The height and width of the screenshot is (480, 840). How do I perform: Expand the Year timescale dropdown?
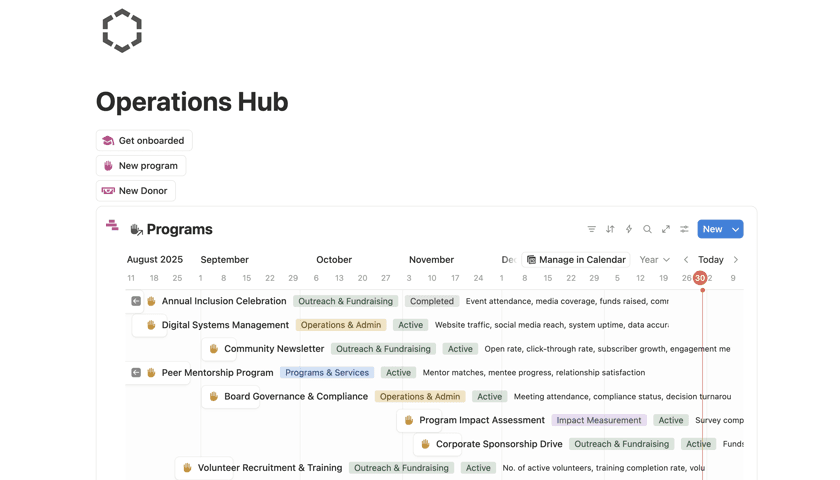tap(654, 260)
